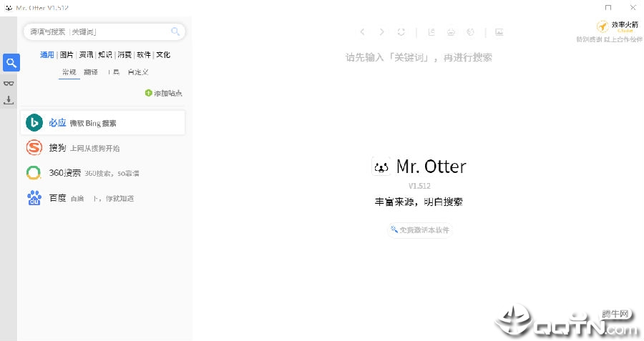Choose the Sogou logo icon
Viewport: 644px width, 341px height.
[34, 148]
